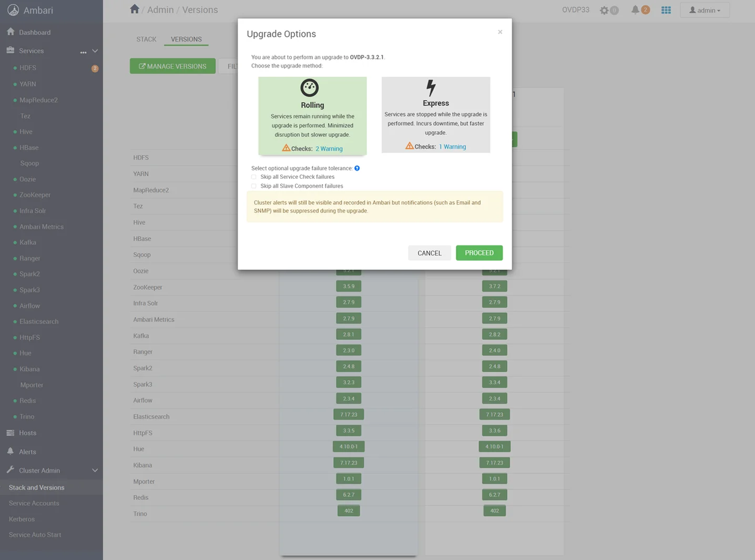Click the Spark3 3.2.3 version badge
Image resolution: width=755 pixels, height=560 pixels.
(349, 382)
